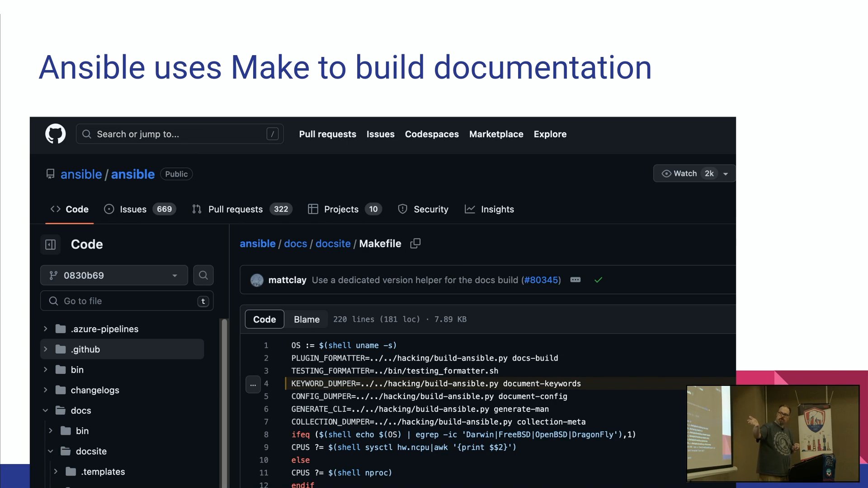
Task: Switch to Blame view of Makefile
Action: (307, 319)
